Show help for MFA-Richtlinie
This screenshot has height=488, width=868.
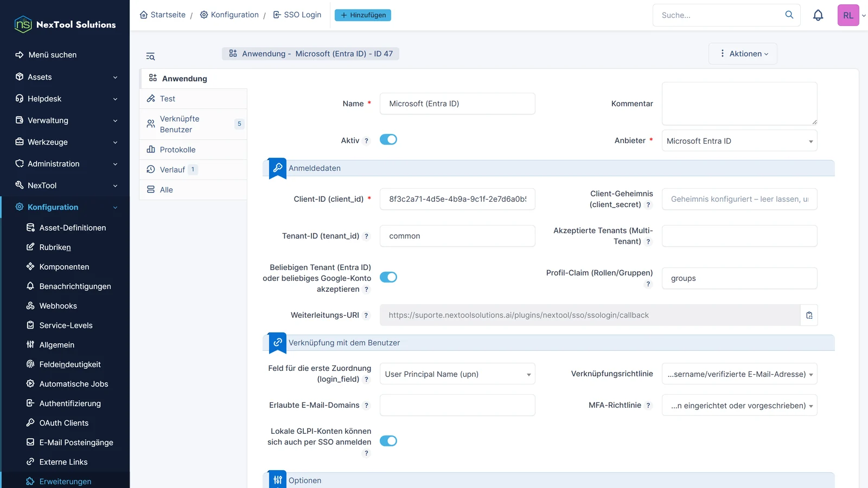(x=648, y=406)
